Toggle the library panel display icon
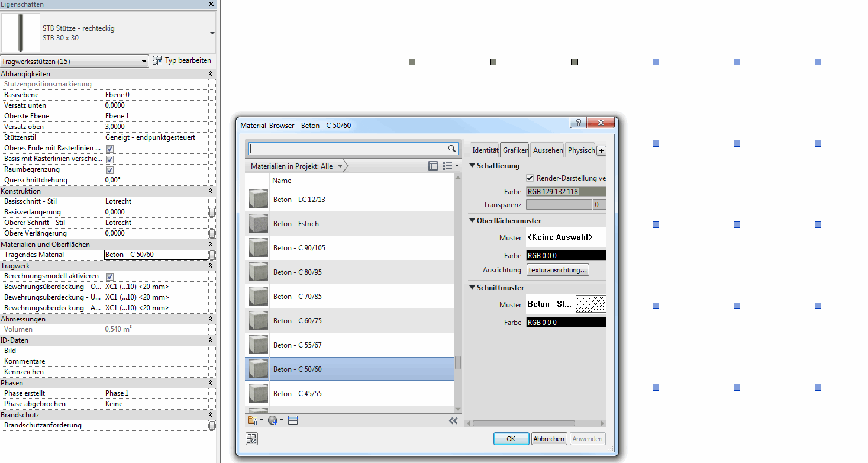Image resolution: width=868 pixels, height=463 pixels. [433, 166]
